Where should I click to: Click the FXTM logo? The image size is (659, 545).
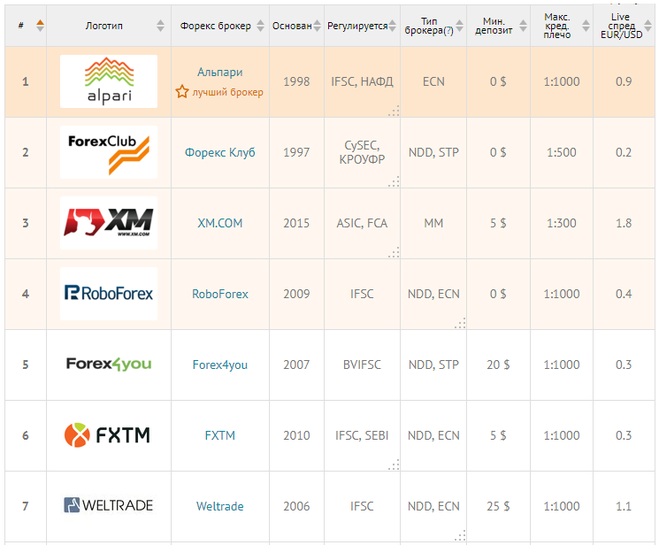click(107, 435)
